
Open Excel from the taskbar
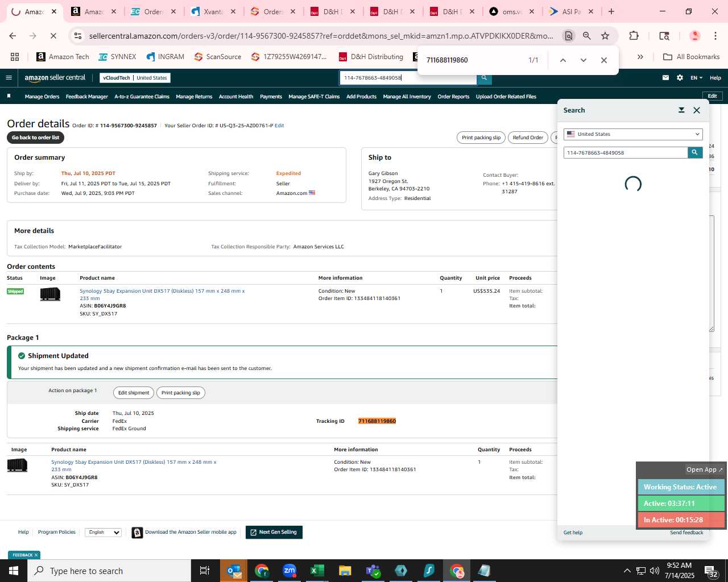pos(317,571)
